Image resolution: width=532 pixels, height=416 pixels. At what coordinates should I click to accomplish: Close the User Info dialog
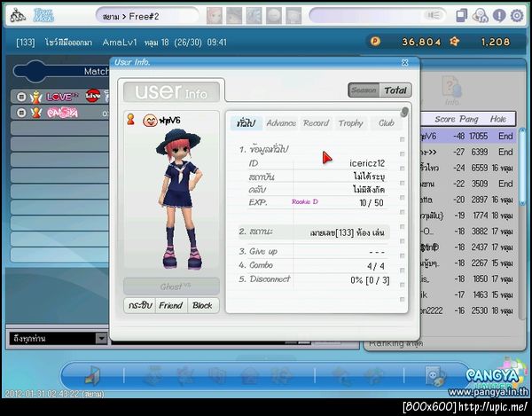(405, 62)
